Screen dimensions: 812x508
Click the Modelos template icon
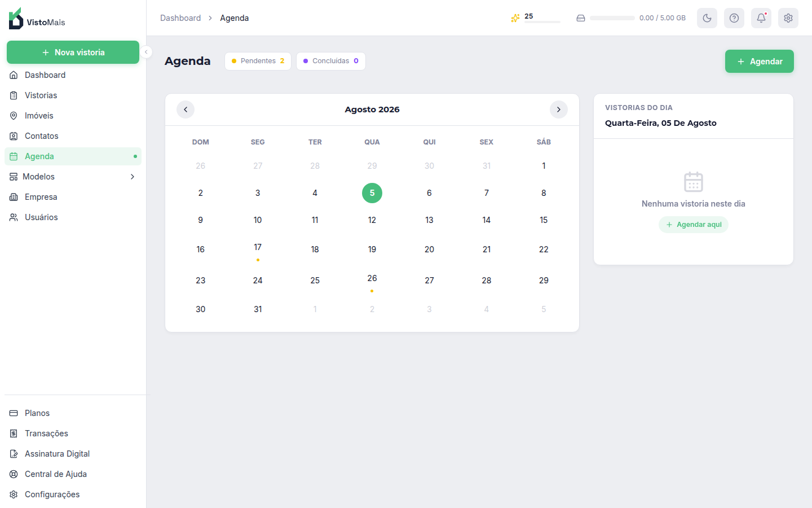(x=14, y=177)
